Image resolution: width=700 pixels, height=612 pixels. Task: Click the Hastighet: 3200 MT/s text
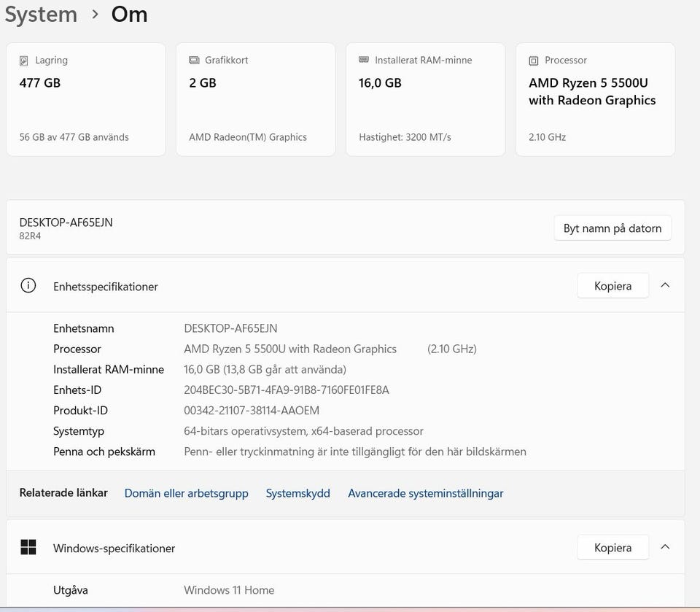coord(405,137)
